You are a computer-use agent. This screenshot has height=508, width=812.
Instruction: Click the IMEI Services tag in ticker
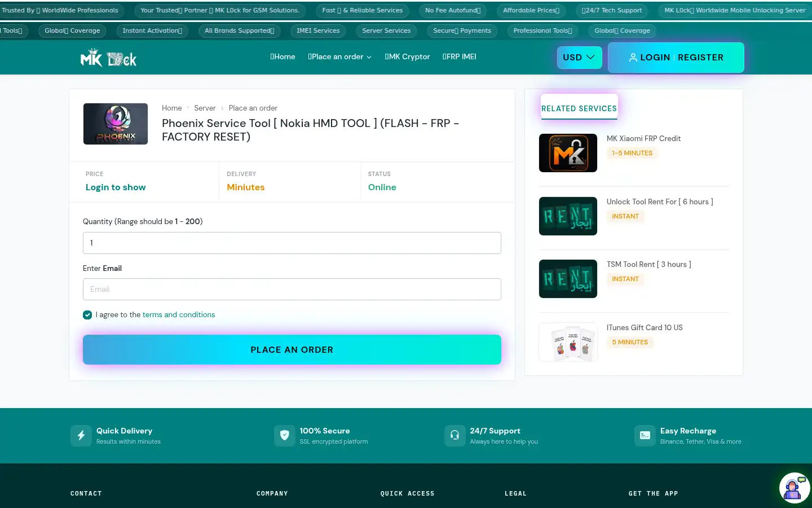point(318,31)
